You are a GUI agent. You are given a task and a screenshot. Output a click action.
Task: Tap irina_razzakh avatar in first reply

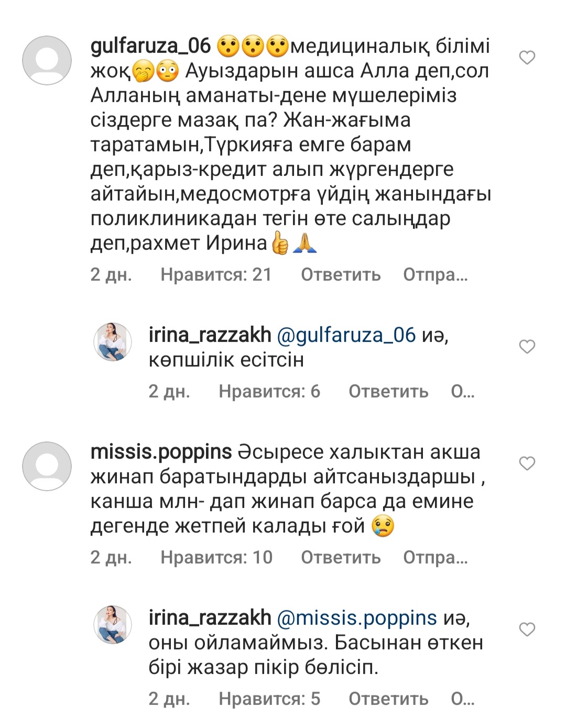pos(113,342)
